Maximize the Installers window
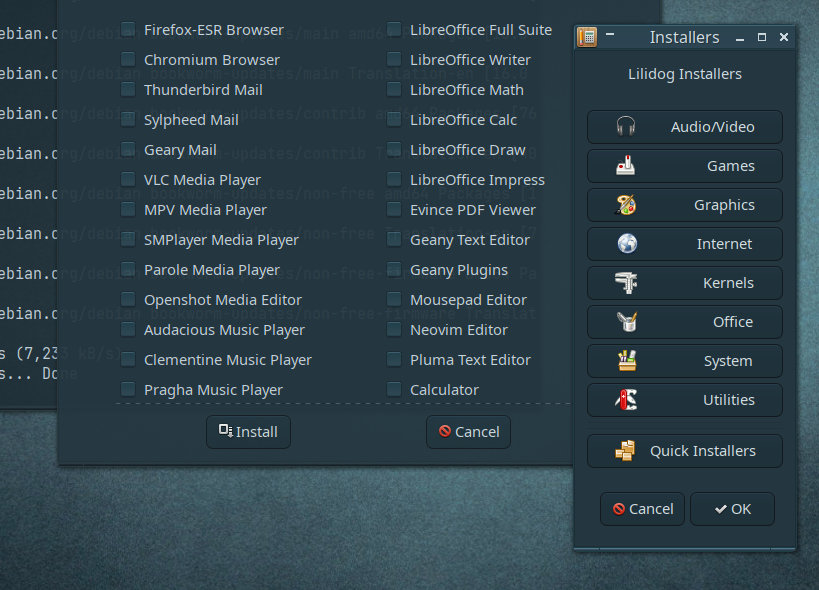The width and height of the screenshot is (819, 590). 762,37
